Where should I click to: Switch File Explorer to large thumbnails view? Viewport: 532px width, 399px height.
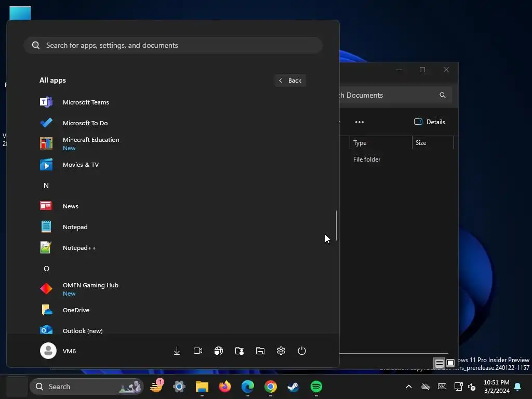[x=450, y=363]
